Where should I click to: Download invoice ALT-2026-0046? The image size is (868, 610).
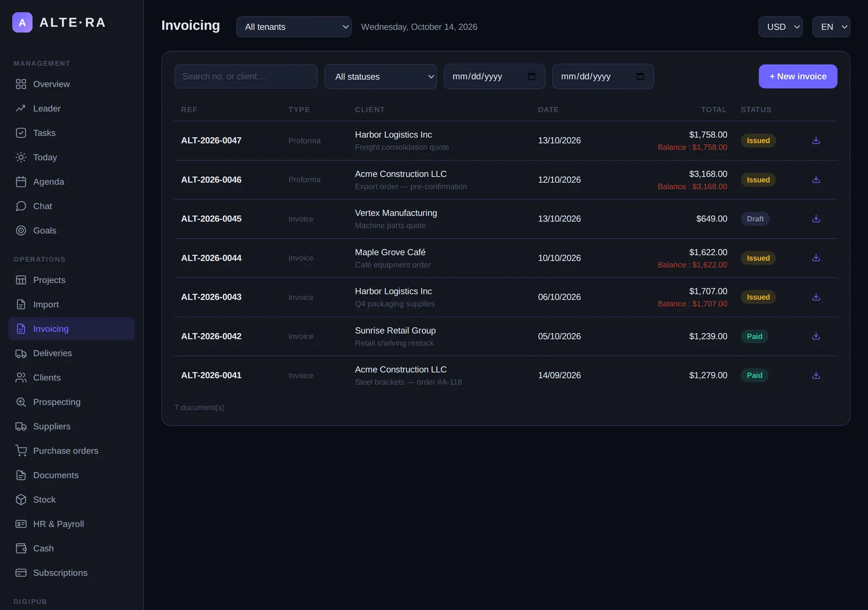[816, 179]
